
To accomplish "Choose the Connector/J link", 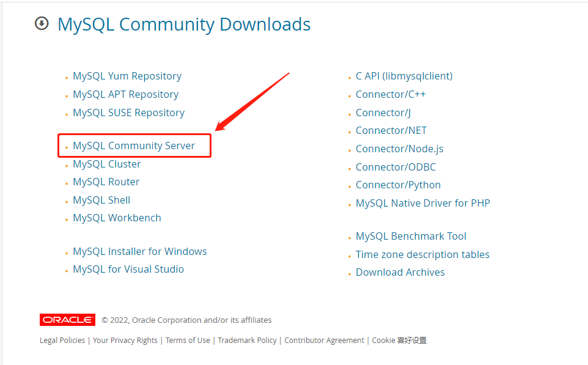I will click(383, 112).
